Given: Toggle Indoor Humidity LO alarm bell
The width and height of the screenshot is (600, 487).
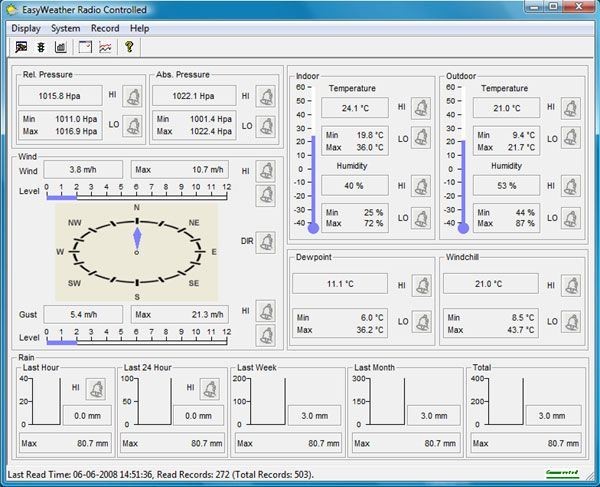Looking at the screenshot, I should pyautogui.click(x=421, y=218).
